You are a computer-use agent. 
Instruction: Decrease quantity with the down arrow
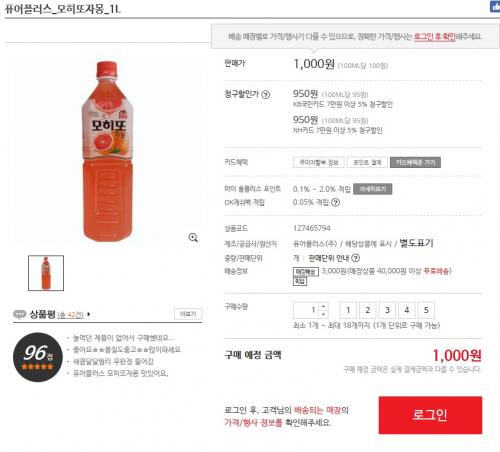[323, 314]
